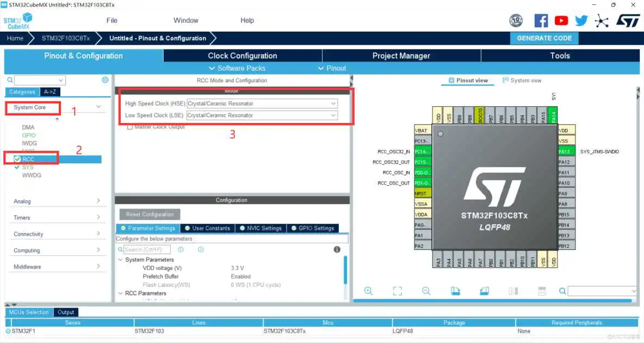The height and width of the screenshot is (343, 644).
Task: Click the YouTube icon in the header
Action: [561, 20]
